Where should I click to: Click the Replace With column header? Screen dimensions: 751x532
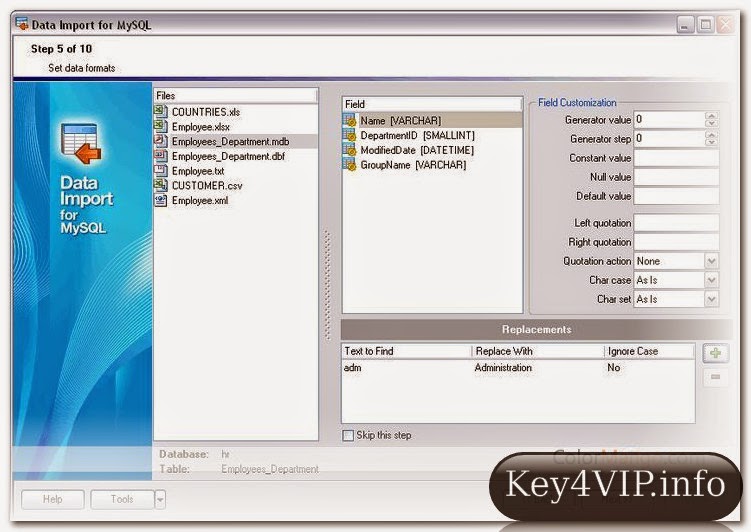point(538,351)
